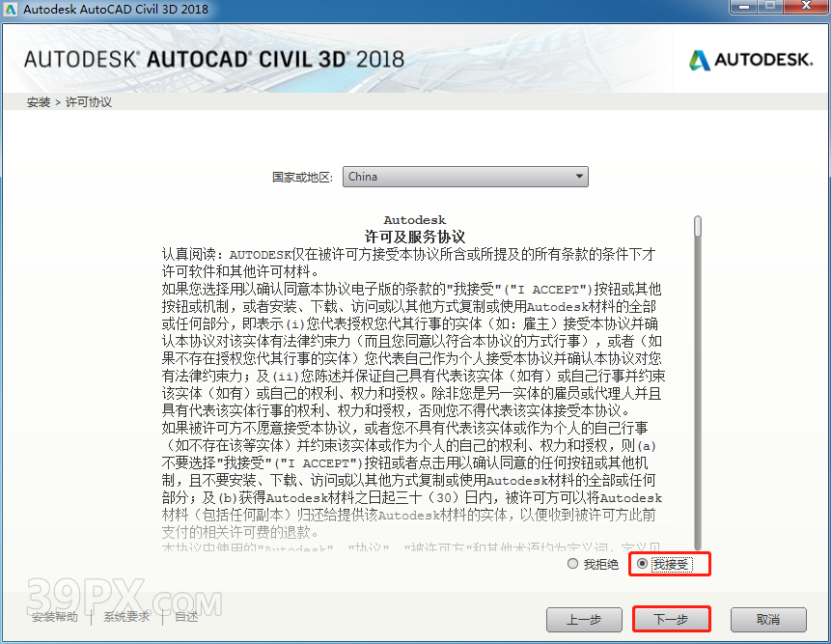Click the 许可协议 breadcrumb text
This screenshot has width=831, height=644.
point(89,102)
